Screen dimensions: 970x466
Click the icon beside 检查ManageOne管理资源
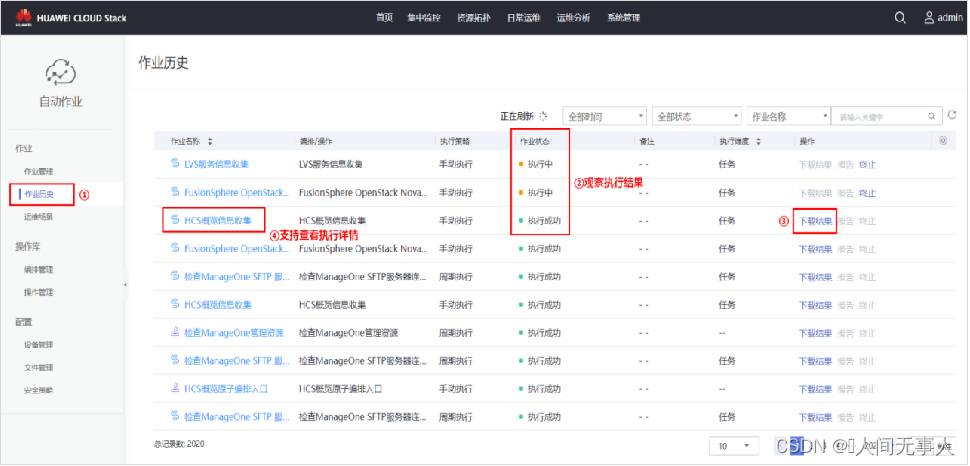[x=175, y=333]
